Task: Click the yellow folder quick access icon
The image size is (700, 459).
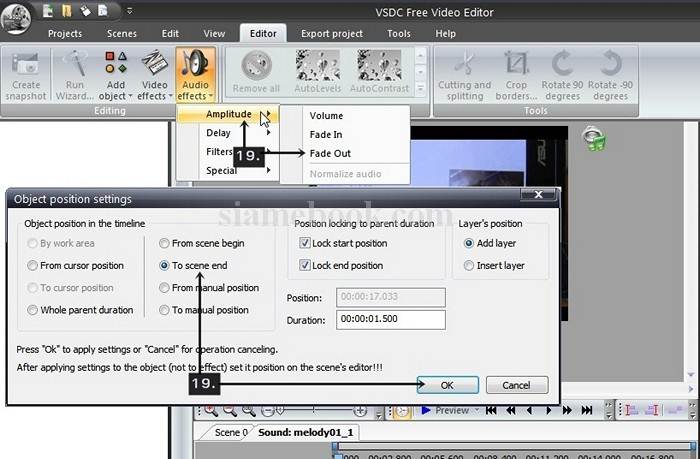Action: click(66, 11)
